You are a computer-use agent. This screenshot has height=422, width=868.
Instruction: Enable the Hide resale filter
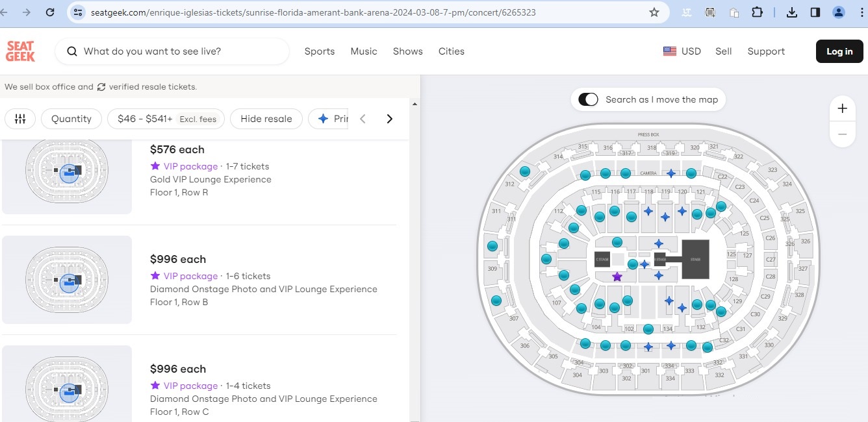coord(266,119)
